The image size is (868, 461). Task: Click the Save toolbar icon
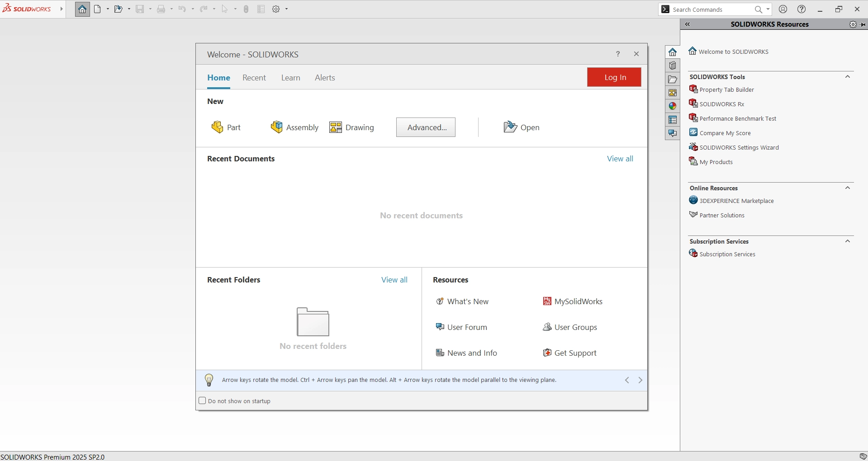[140, 9]
